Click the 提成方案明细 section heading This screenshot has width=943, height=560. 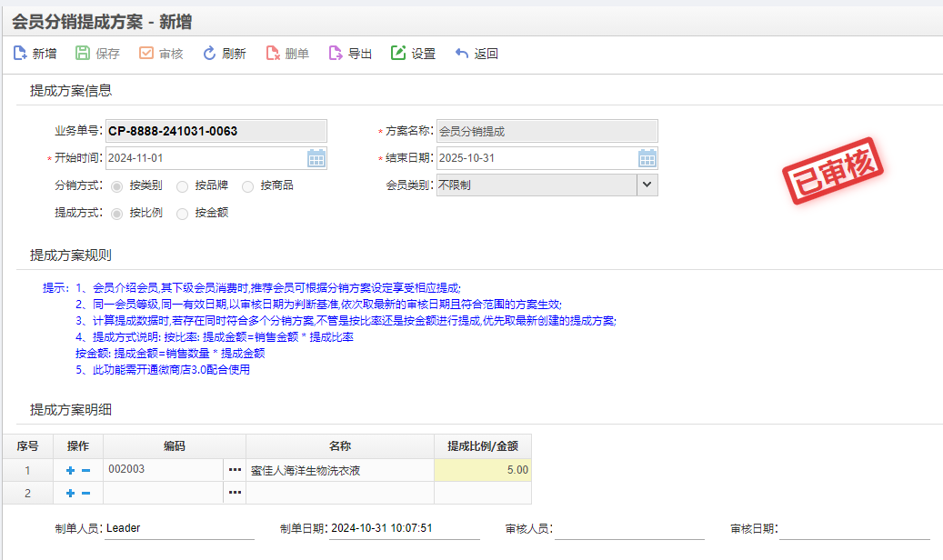(x=71, y=410)
